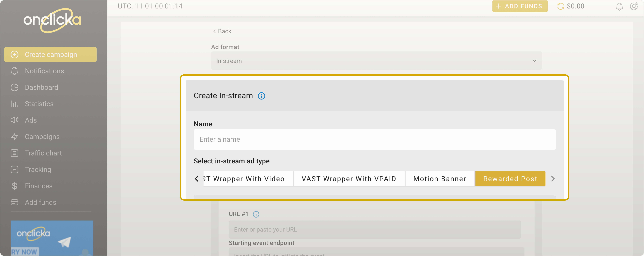
Task: Click the left chevron in ad type selector
Action: tap(197, 179)
